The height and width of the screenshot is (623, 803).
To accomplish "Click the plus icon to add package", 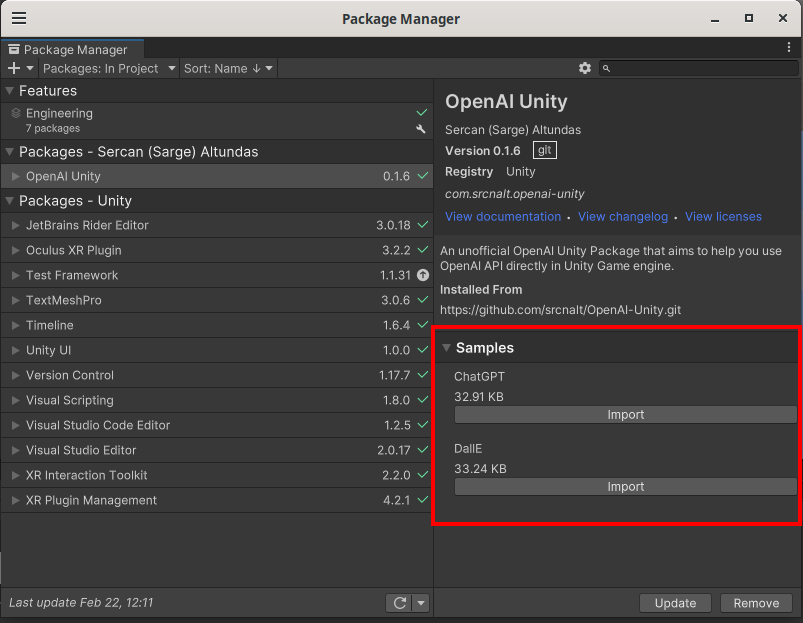I will 14,68.
